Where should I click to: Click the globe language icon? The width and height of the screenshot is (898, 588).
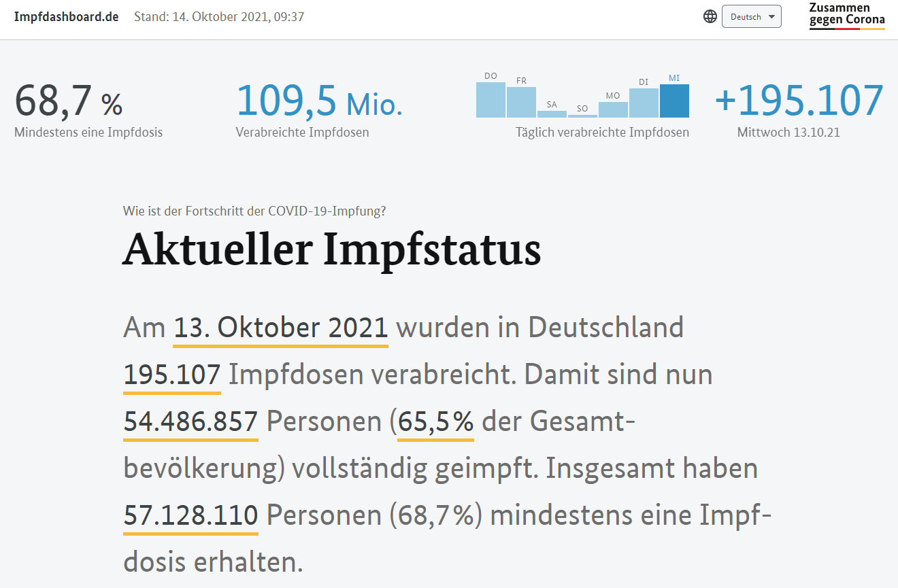[x=710, y=16]
